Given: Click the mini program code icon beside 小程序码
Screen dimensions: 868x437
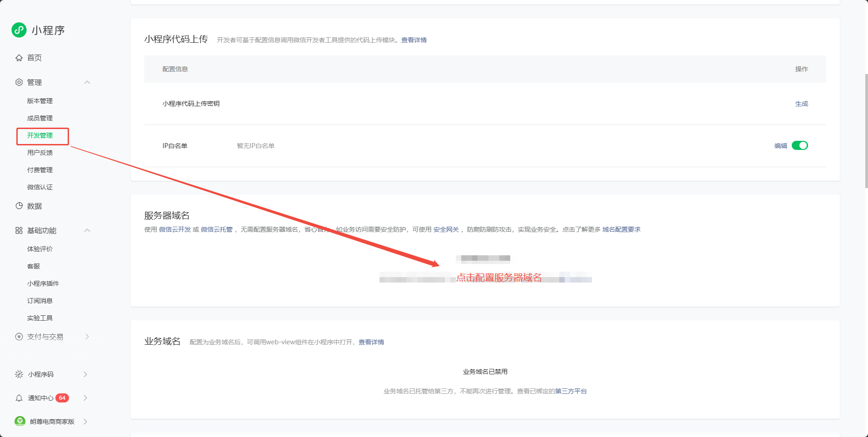Looking at the screenshot, I should (19, 374).
